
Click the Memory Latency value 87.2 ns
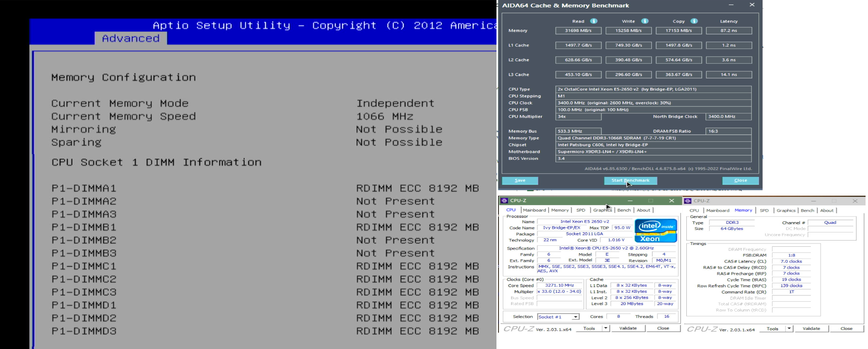(x=729, y=31)
